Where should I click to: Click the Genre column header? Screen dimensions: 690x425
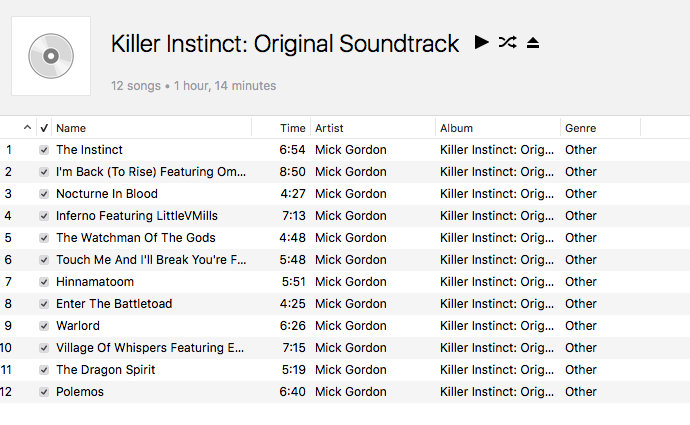pos(580,128)
